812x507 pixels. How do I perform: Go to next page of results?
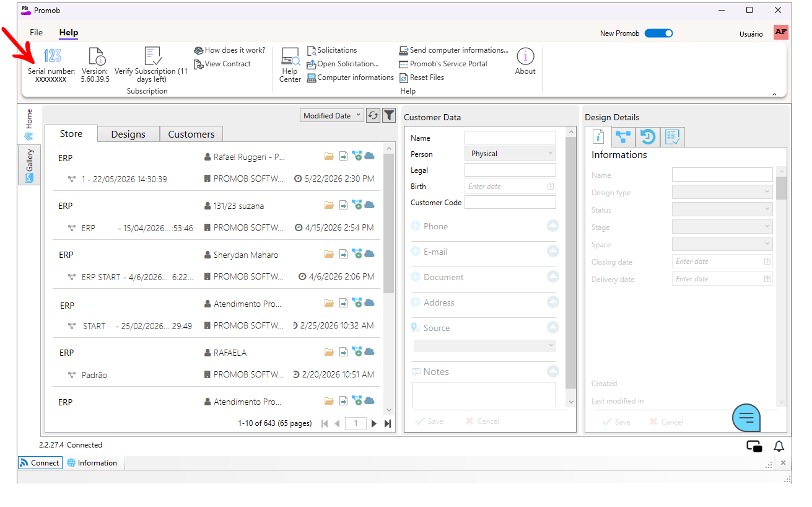373,424
